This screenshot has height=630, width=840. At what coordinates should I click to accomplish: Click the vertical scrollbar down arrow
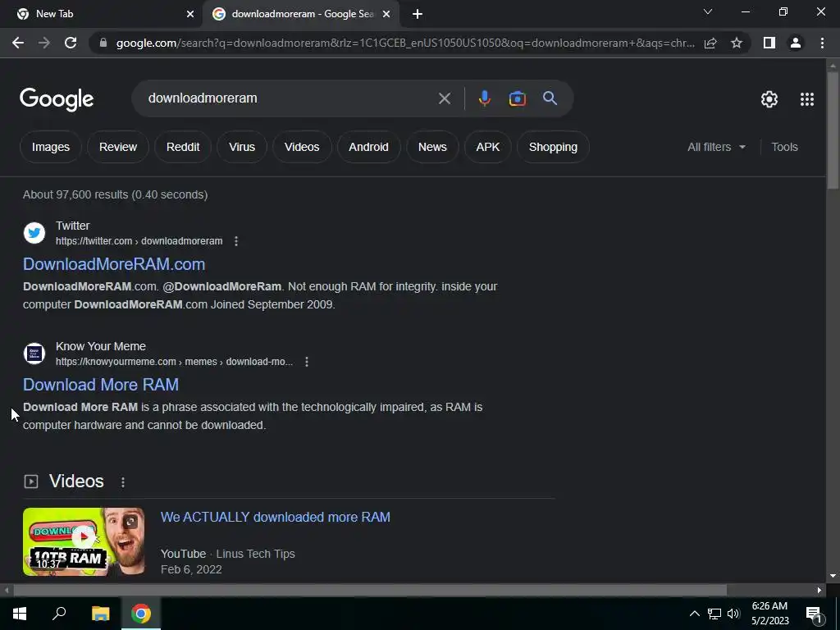coord(832,576)
